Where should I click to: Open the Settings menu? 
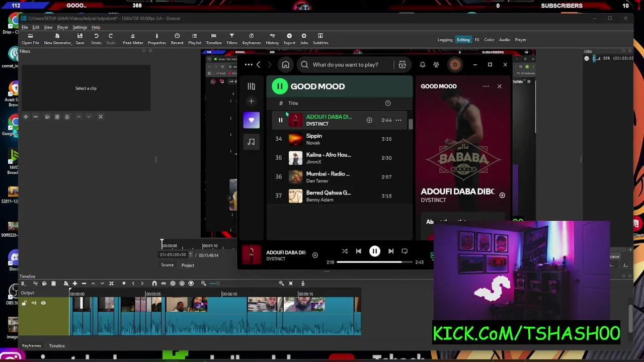[x=79, y=27]
